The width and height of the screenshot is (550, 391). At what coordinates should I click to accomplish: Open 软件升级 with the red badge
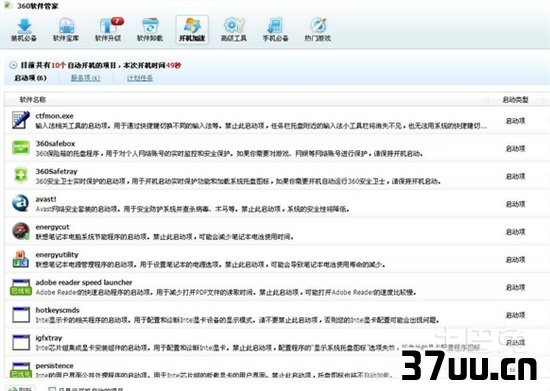[108, 30]
